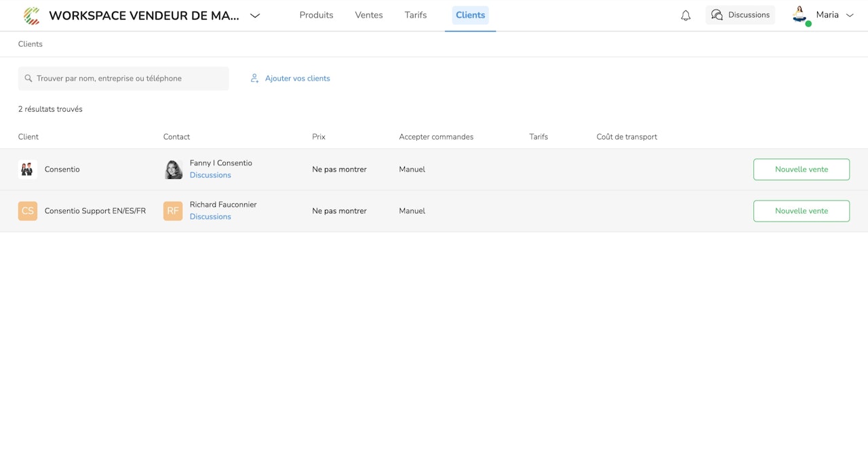Expand the workspace selector chevron
868x475 pixels.
[x=255, y=16]
